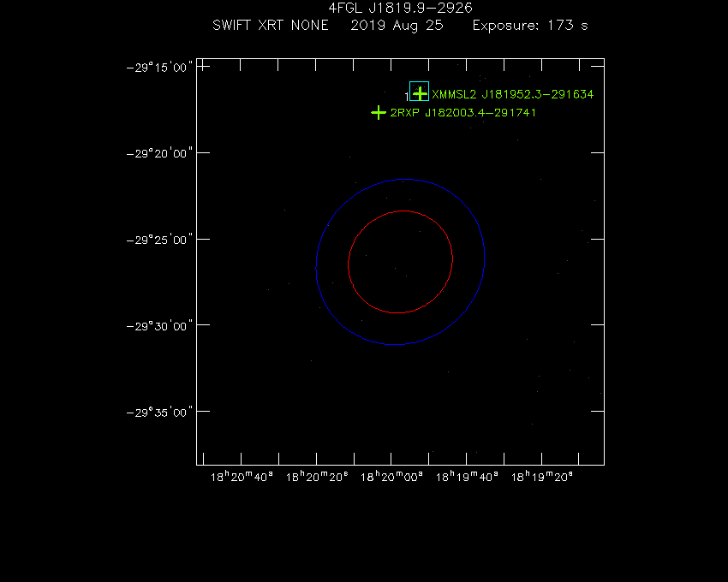Click the declination label -29°25'00"
728x582 pixels.
coord(159,240)
